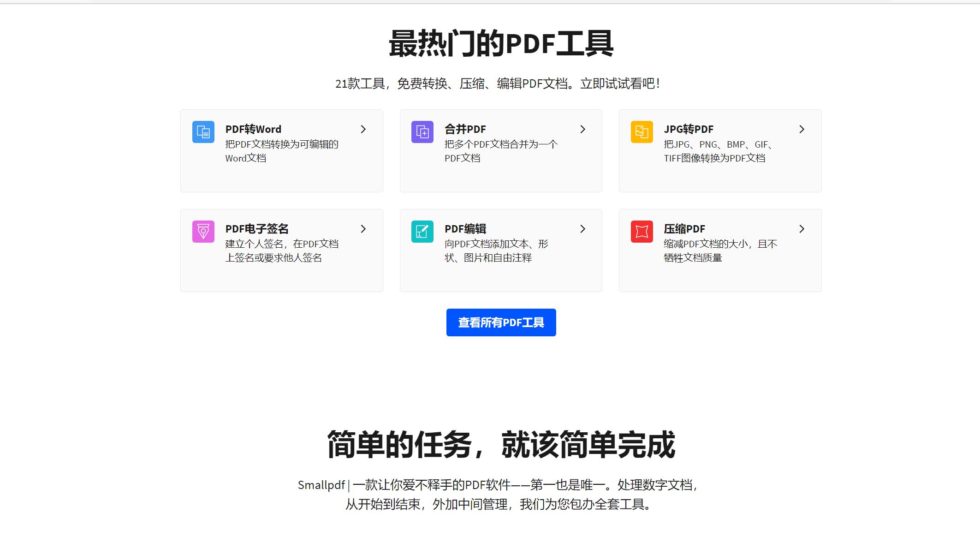Open PDF编辑 using its arrow
This screenshot has height=543, width=980.
click(582, 229)
